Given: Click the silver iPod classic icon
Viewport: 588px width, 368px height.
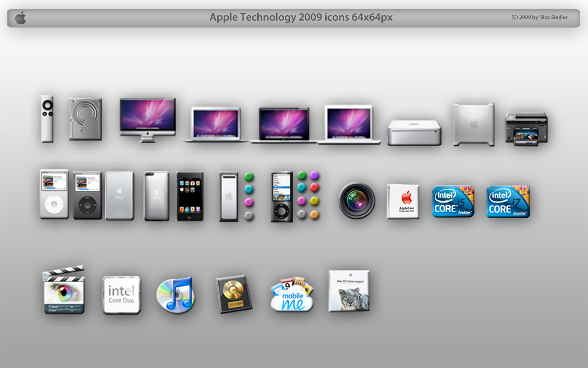Looking at the screenshot, I should coord(54,195).
